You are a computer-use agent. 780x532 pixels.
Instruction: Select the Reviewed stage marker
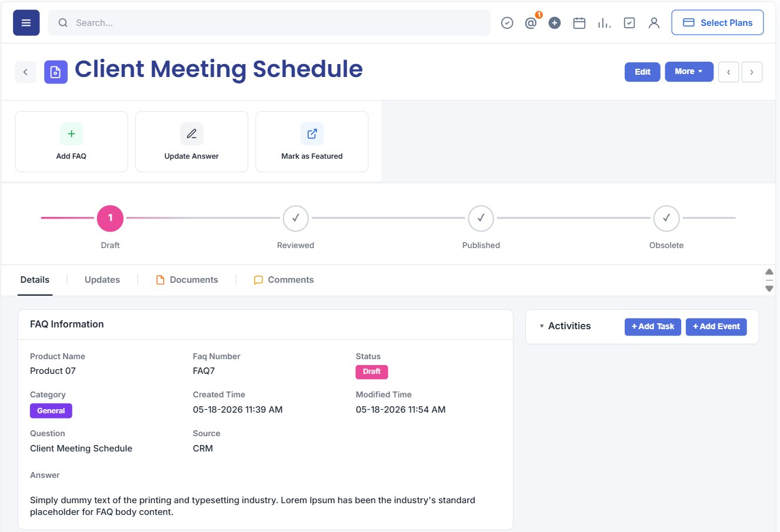pos(296,218)
